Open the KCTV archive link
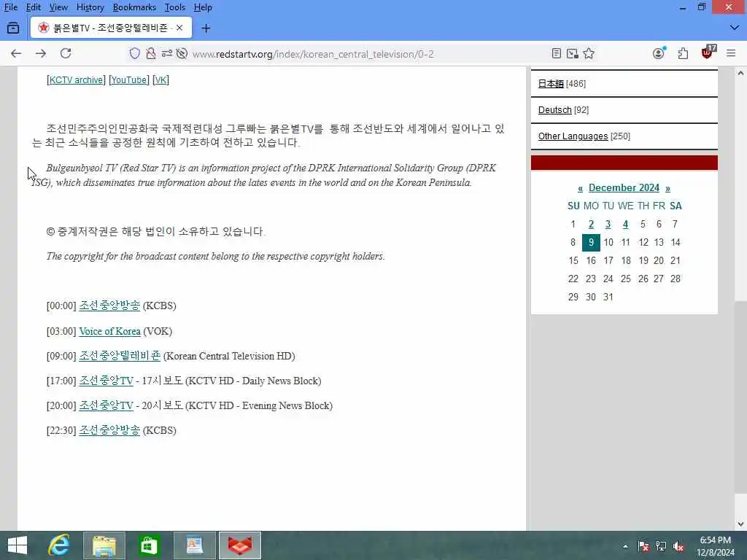Image resolution: width=747 pixels, height=560 pixels. tap(76, 80)
